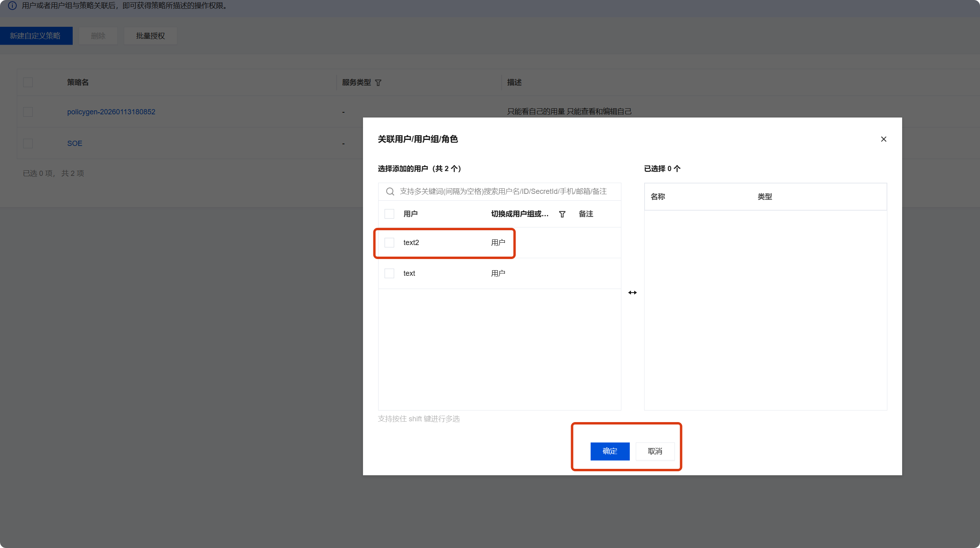
Task: Close the associate user dialog with X
Action: pyautogui.click(x=883, y=139)
